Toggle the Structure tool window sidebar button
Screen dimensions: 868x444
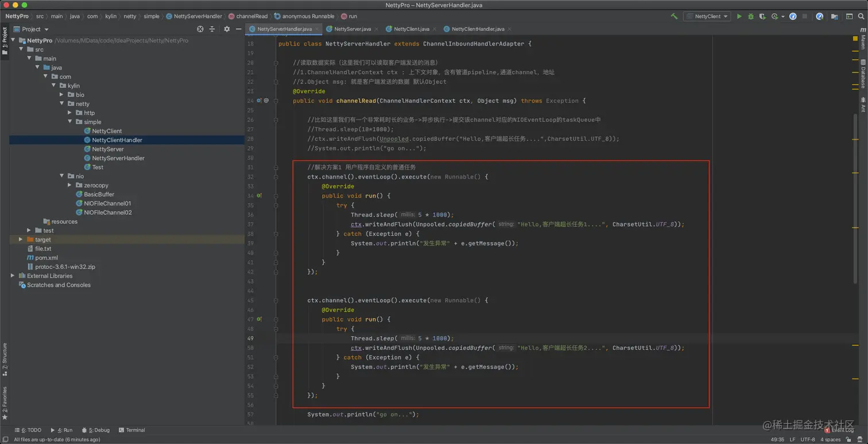click(x=5, y=358)
